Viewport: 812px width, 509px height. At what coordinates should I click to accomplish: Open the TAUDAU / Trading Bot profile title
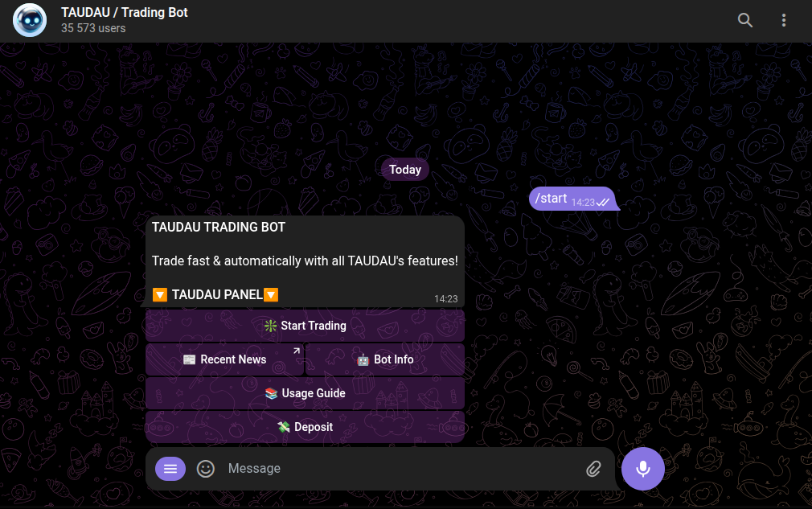[x=125, y=12]
